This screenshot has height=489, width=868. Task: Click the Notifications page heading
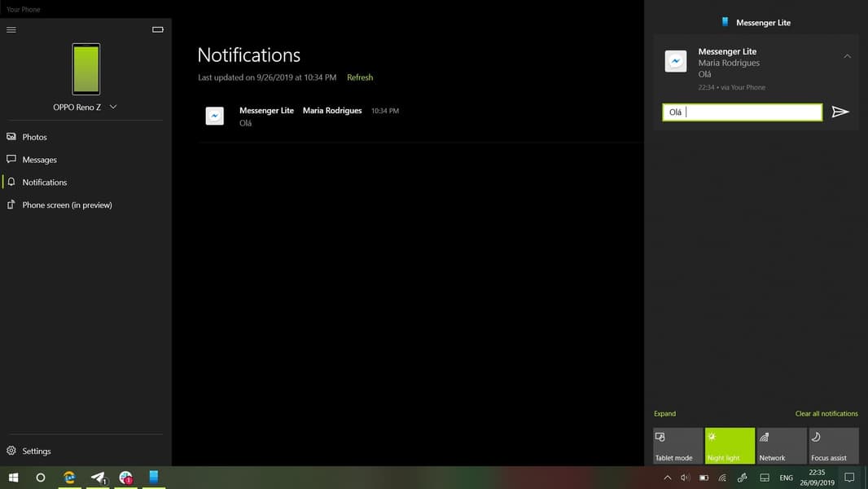coord(249,55)
